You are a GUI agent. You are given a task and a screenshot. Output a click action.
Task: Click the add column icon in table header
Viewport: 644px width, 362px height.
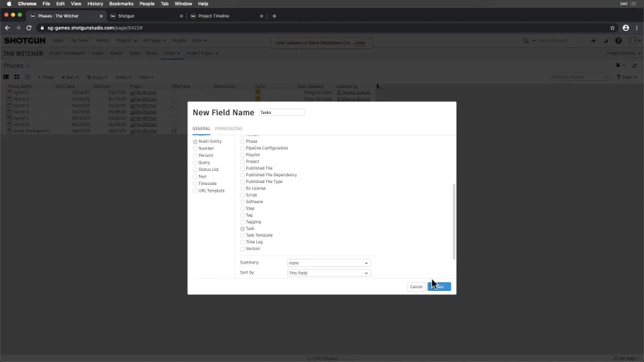click(x=378, y=86)
